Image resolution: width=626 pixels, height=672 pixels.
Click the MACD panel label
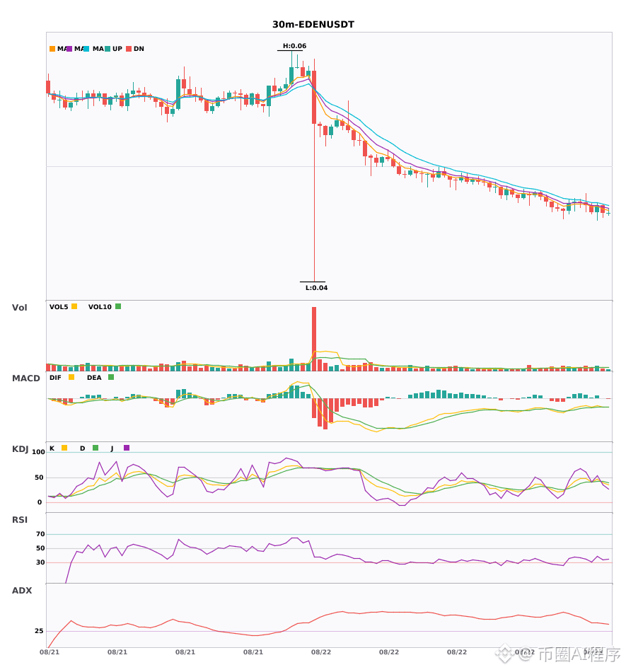pyautogui.click(x=25, y=378)
